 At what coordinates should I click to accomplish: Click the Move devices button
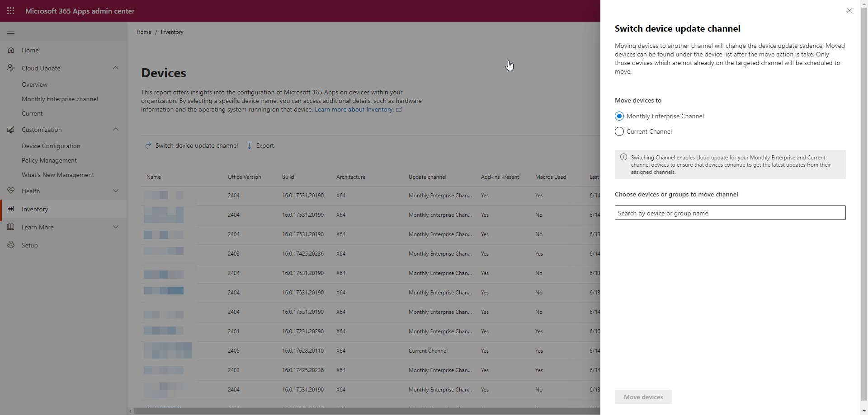click(x=643, y=397)
